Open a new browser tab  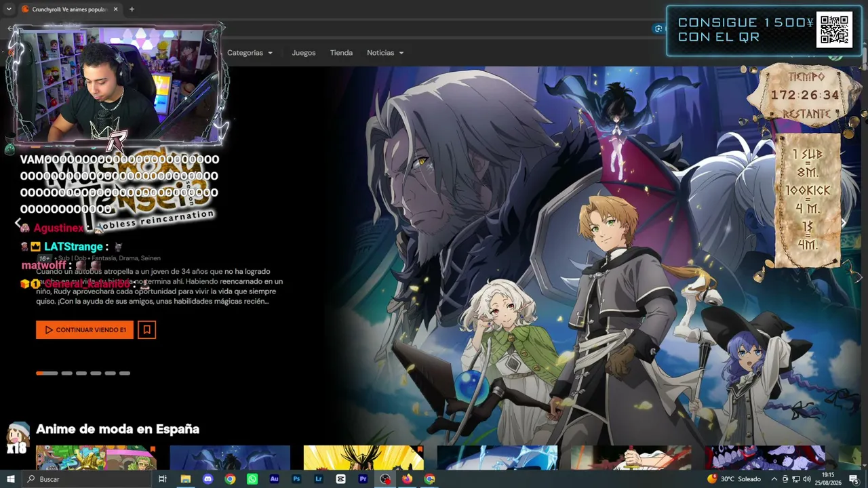[x=132, y=9]
